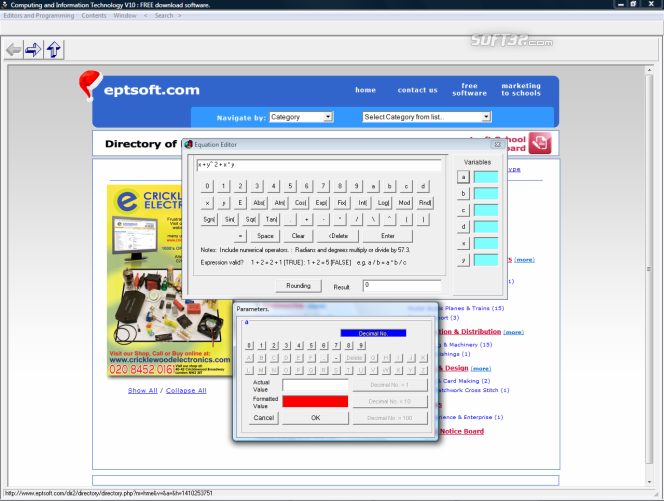Viewport: 664px width, 501px height.
Task: Click the previous arrow before Search in menu bar
Action: click(x=146, y=16)
